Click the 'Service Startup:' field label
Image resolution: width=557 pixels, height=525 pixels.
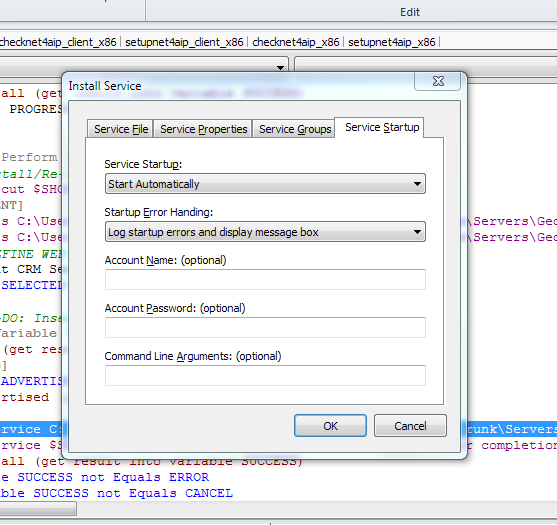143,164
